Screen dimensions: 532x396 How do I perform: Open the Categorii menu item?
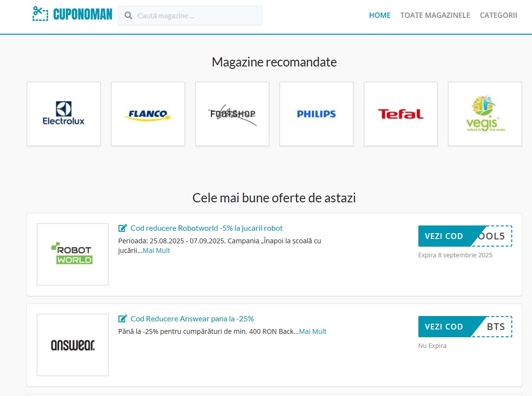[x=498, y=15]
